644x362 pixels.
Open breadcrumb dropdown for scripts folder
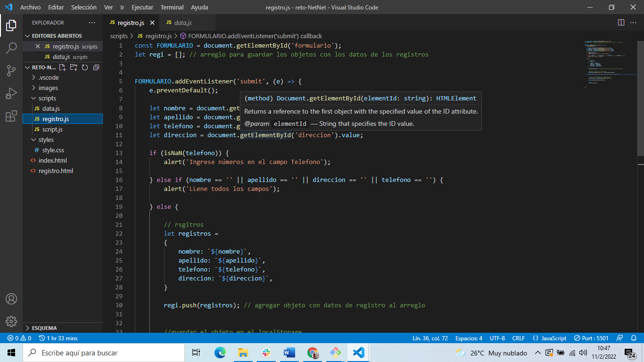[119, 36]
